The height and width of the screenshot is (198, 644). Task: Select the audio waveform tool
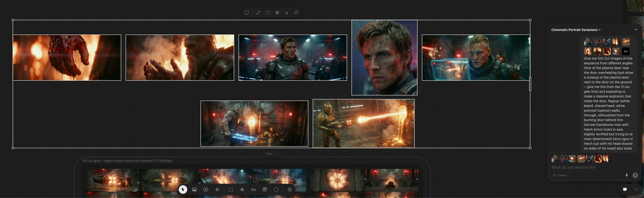coord(217,189)
